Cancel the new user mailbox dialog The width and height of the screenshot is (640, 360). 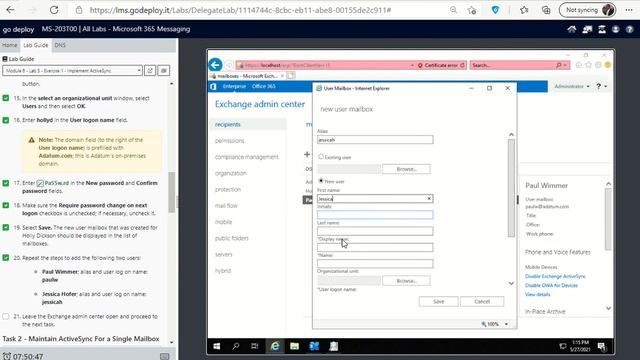pyautogui.click(x=482, y=302)
